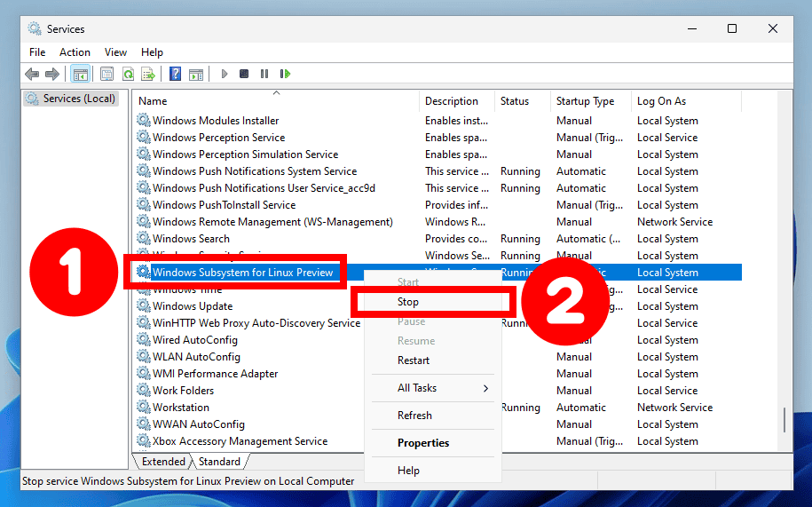Click gear icon beside Work Folders
The image size is (812, 507).
tap(144, 391)
